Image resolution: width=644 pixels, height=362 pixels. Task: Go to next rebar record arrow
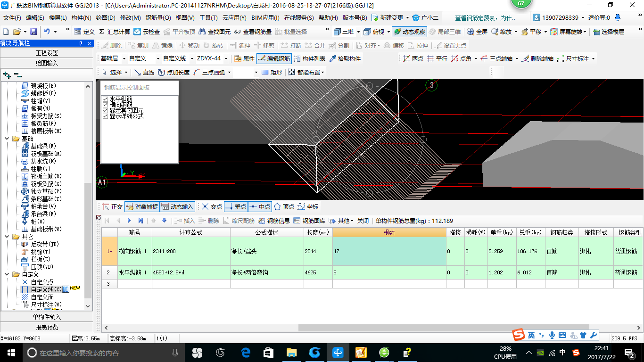tap(129, 221)
